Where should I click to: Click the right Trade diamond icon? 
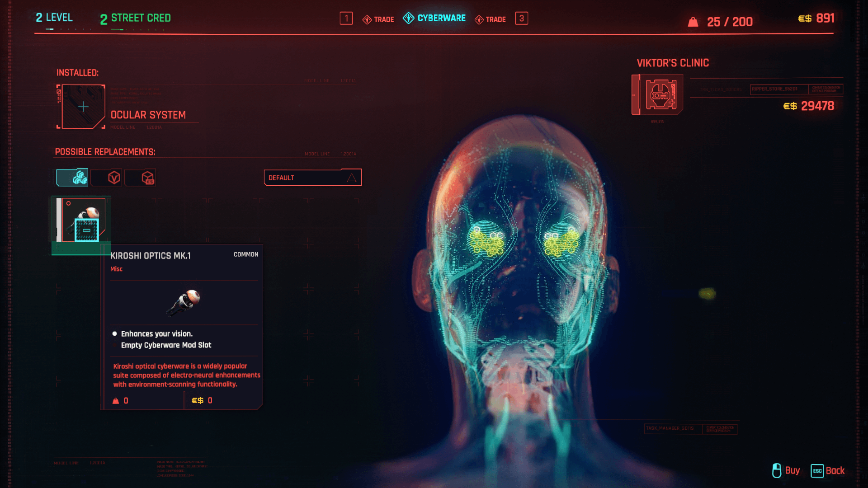479,20
